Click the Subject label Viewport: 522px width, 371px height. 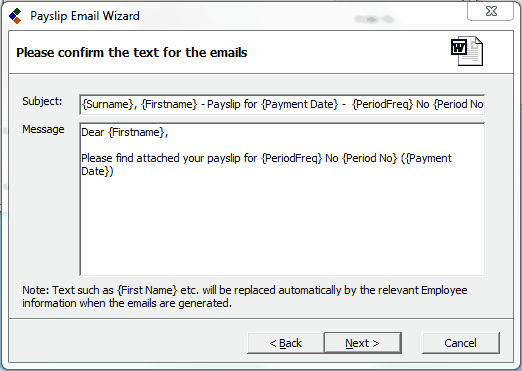coord(42,101)
